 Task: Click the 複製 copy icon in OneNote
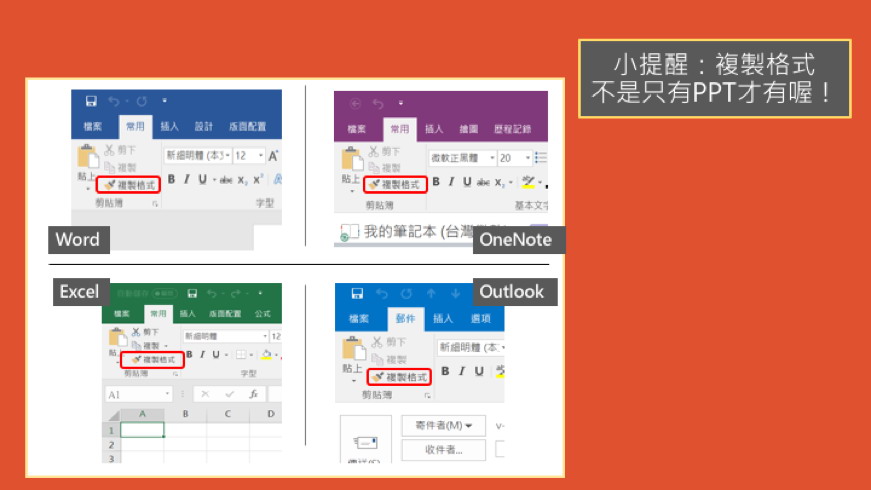(374, 168)
